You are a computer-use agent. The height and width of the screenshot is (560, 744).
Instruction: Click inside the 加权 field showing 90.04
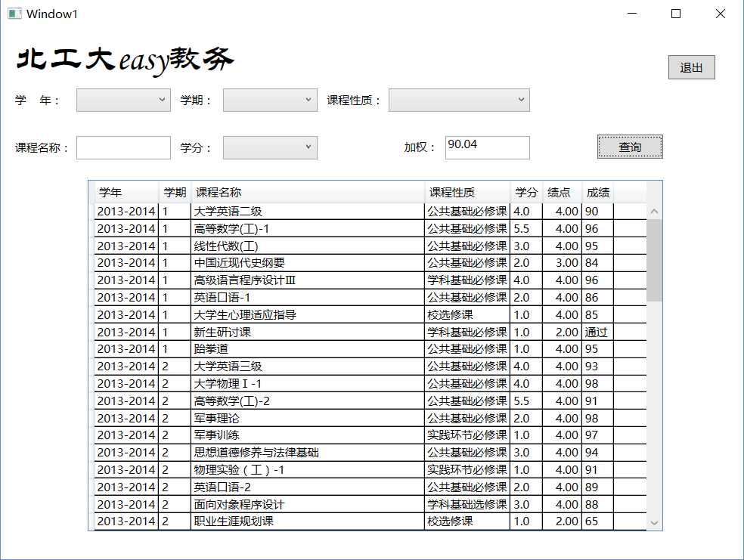click(487, 147)
